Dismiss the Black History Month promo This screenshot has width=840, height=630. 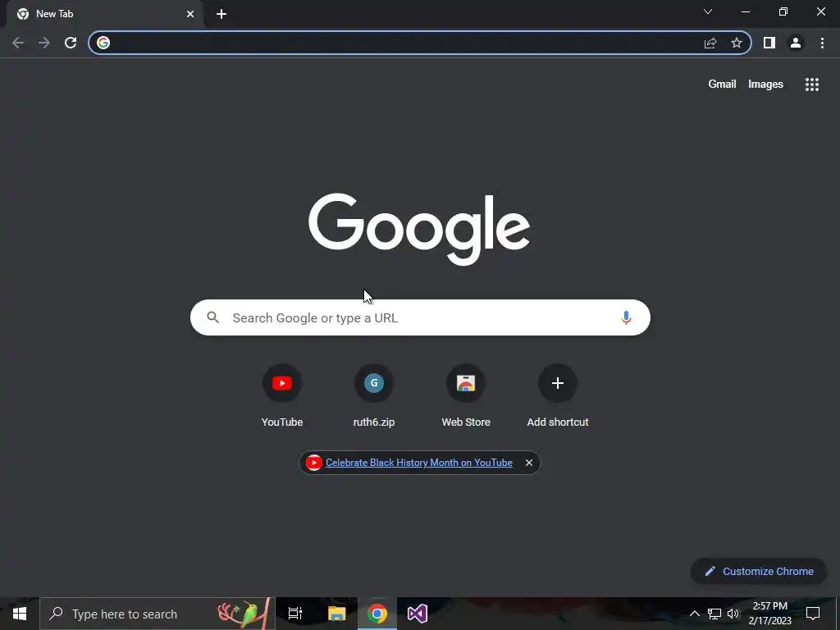[529, 463]
